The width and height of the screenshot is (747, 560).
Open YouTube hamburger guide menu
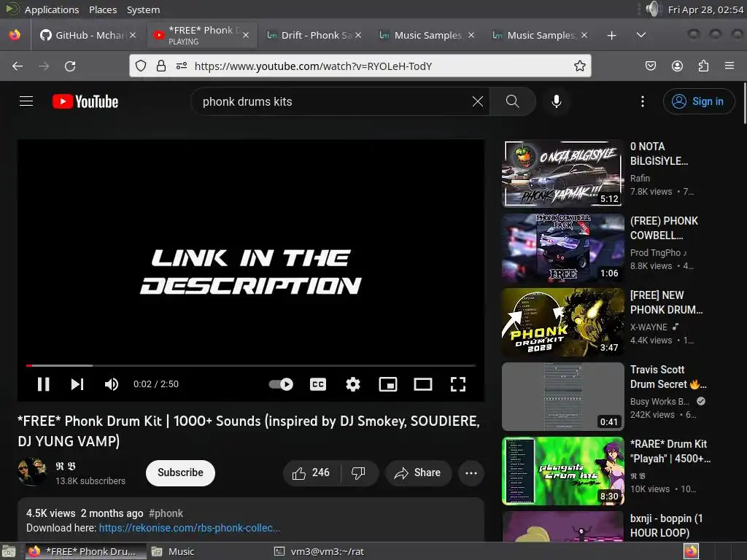(26, 101)
